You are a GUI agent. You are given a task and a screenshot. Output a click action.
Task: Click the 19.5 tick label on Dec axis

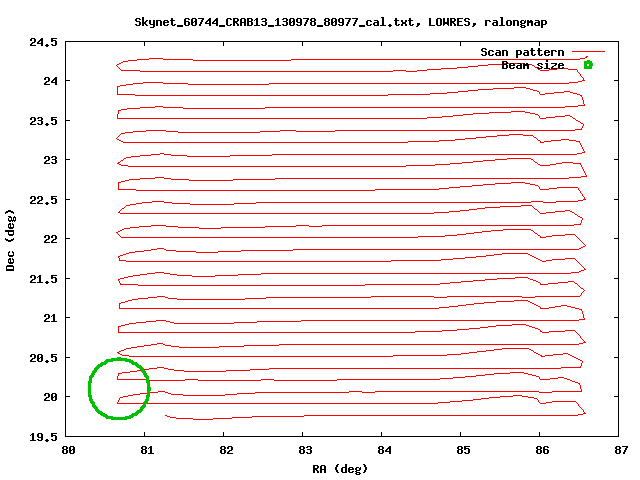43,437
